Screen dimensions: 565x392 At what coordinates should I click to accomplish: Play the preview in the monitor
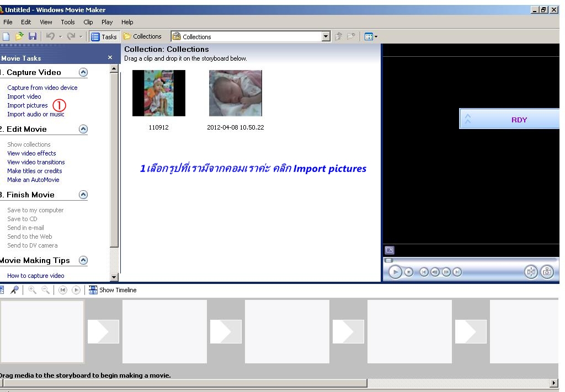[x=395, y=272]
